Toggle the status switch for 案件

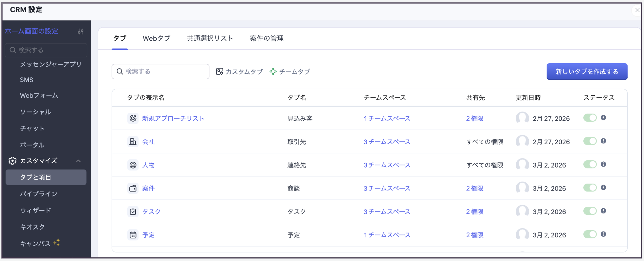tap(590, 188)
